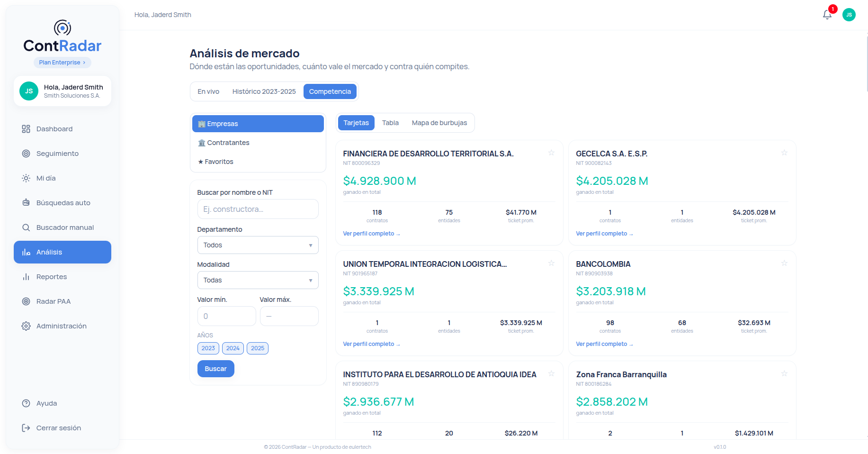Image resolution: width=868 pixels, height=454 pixels.
Task: Star the Zona Franca Barranquilla card
Action: pyautogui.click(x=784, y=373)
